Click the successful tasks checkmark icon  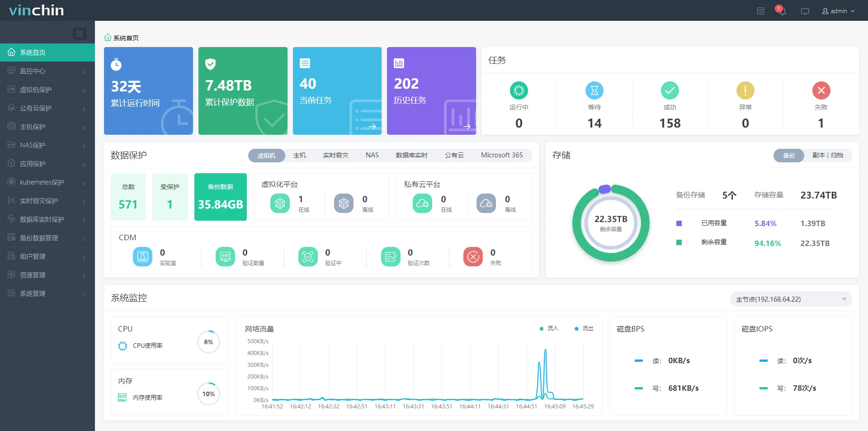(670, 90)
